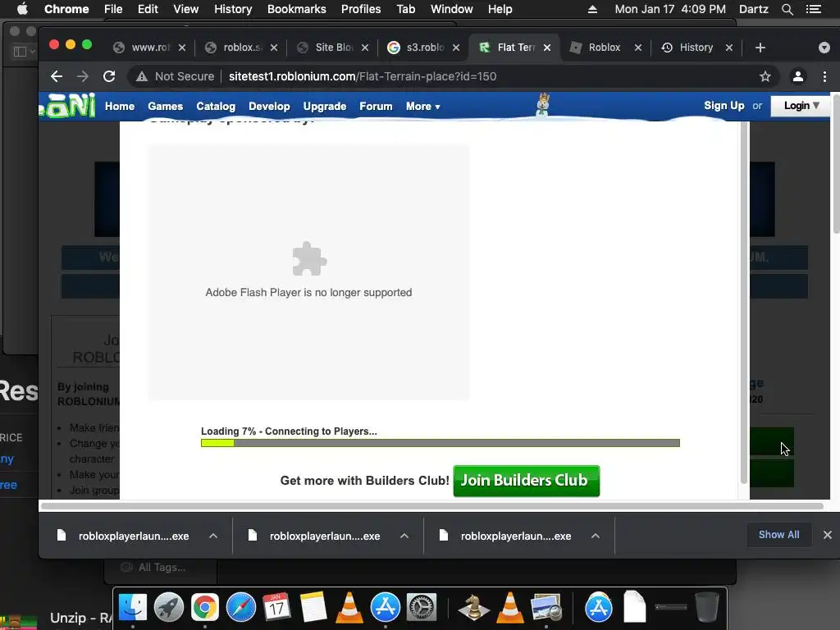Open the Chrome File menu

(x=113, y=9)
